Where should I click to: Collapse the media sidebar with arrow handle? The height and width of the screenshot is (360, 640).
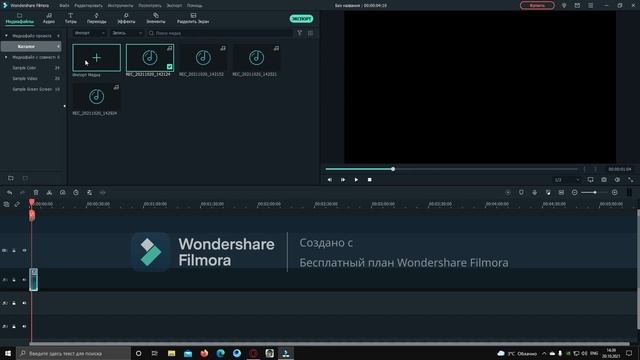[64, 106]
